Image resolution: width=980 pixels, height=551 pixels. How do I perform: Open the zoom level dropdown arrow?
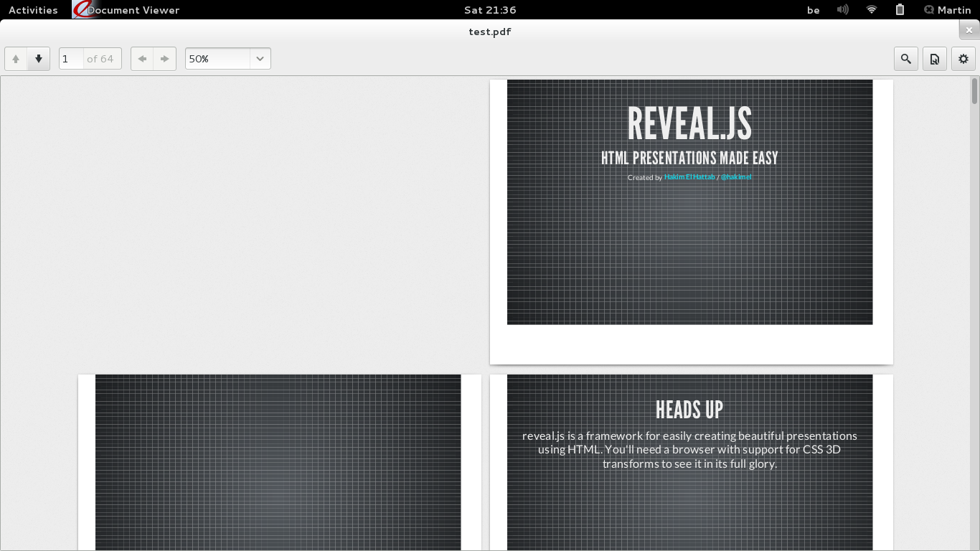point(260,59)
